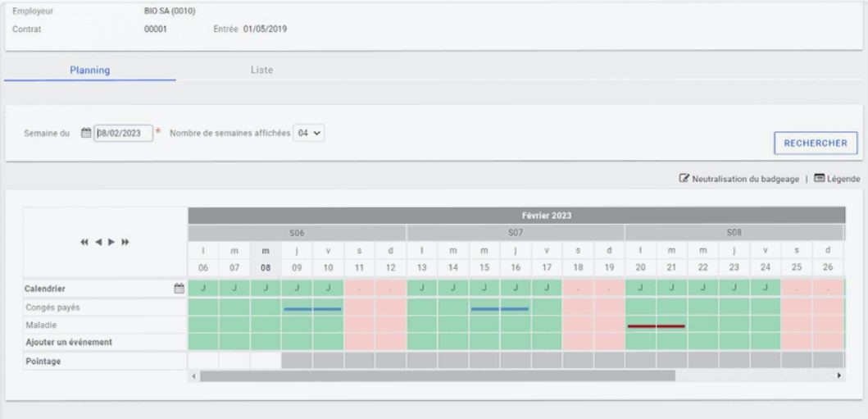Select the Congés payés bar on day 09

coord(298,309)
